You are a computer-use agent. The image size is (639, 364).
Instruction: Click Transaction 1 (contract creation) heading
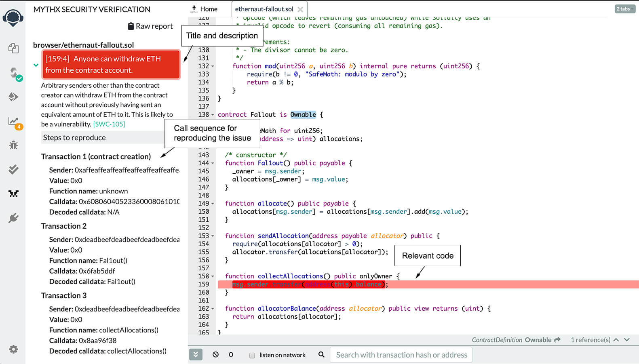click(x=96, y=156)
